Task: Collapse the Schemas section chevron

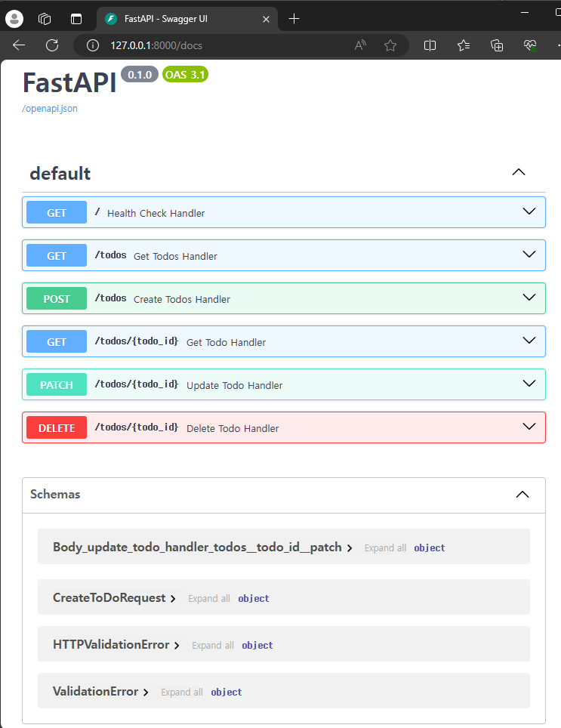Action: point(522,495)
